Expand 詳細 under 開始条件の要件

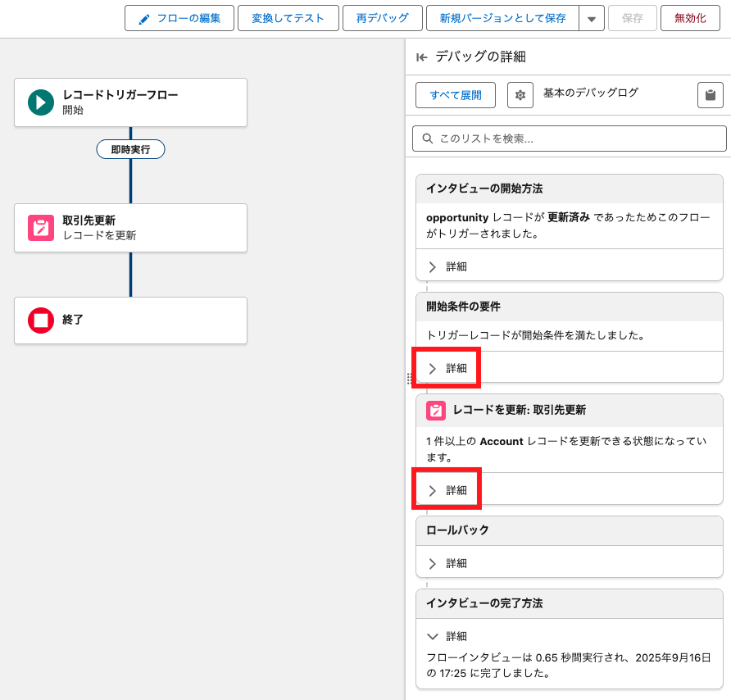(447, 369)
